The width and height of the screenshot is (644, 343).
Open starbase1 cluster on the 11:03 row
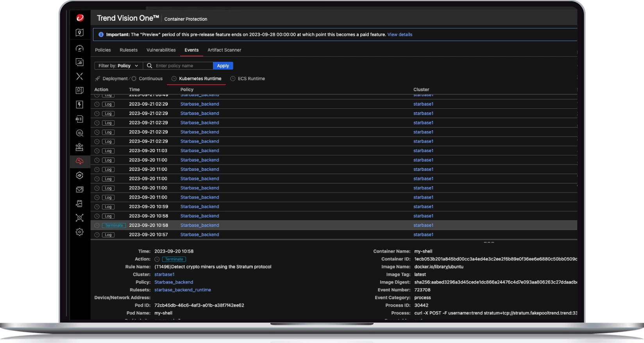click(423, 151)
